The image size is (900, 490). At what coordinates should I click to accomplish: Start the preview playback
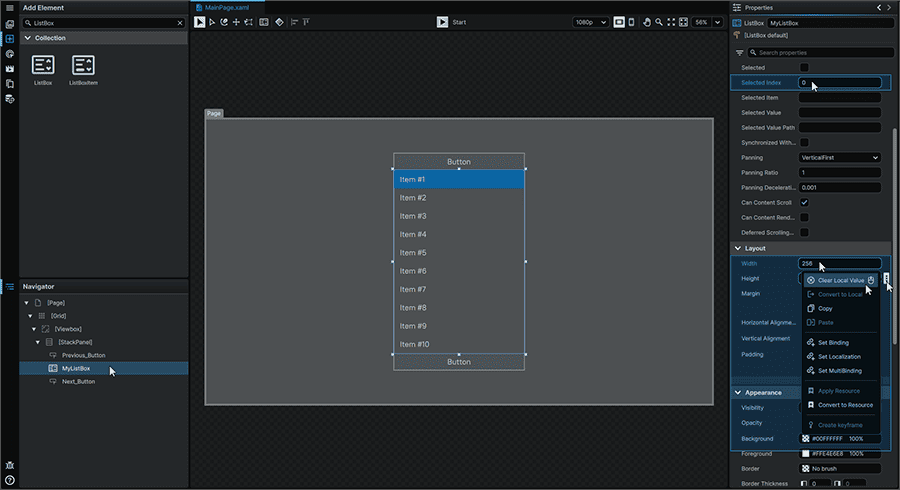point(442,22)
